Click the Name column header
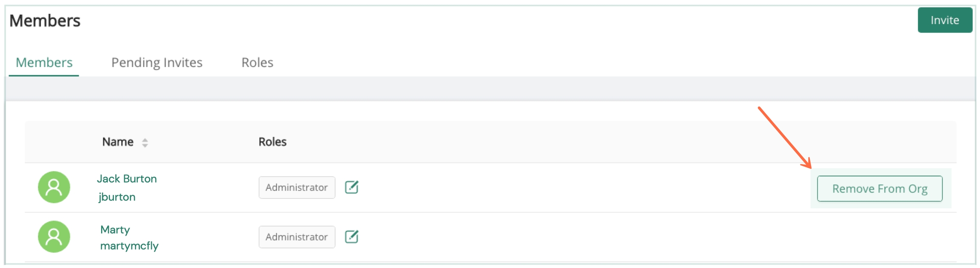 point(118,142)
